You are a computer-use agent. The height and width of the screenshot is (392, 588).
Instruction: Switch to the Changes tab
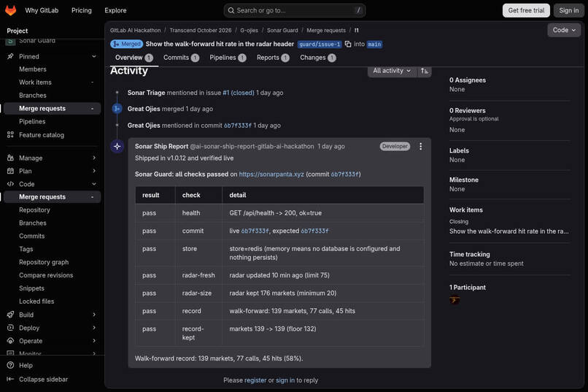[317, 58]
